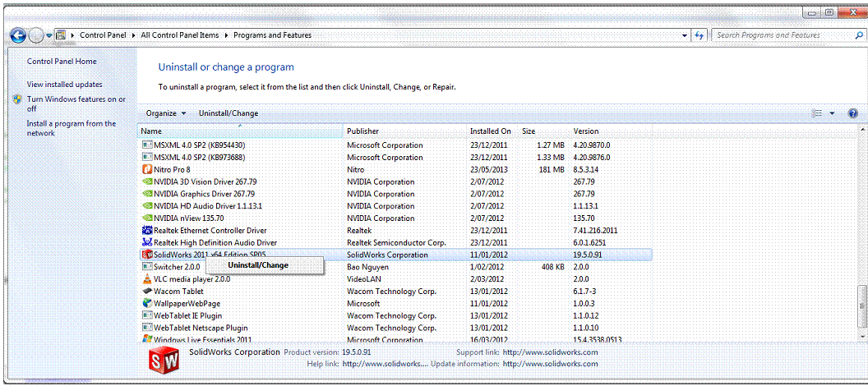Click the WebTablet Netscape Plugin icon
The image size is (868, 386).
147,328
